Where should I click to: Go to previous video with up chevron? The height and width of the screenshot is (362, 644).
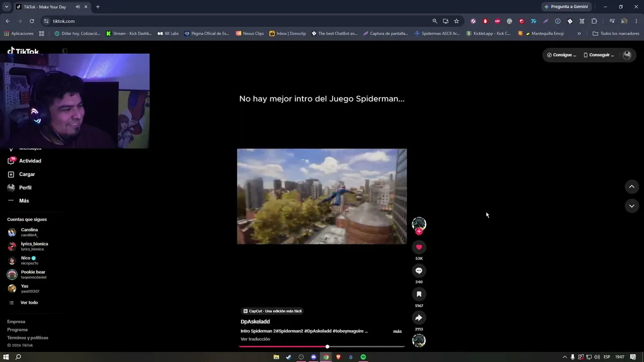pos(631,187)
